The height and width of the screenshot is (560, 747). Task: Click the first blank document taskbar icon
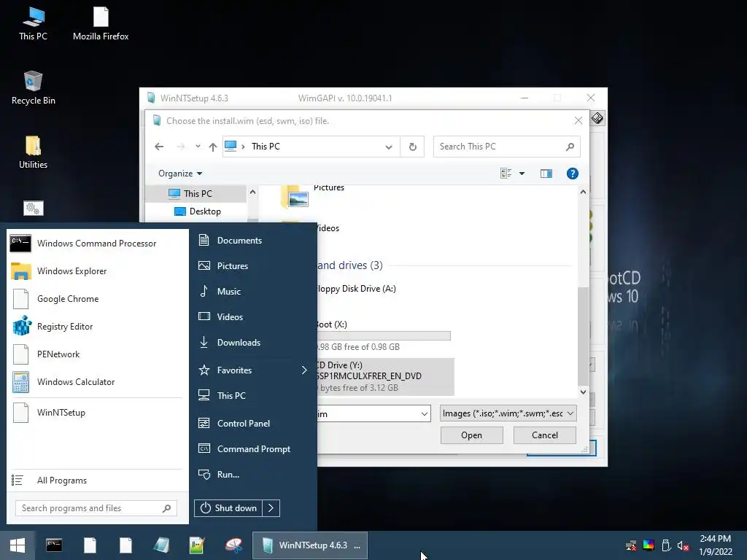[90, 545]
